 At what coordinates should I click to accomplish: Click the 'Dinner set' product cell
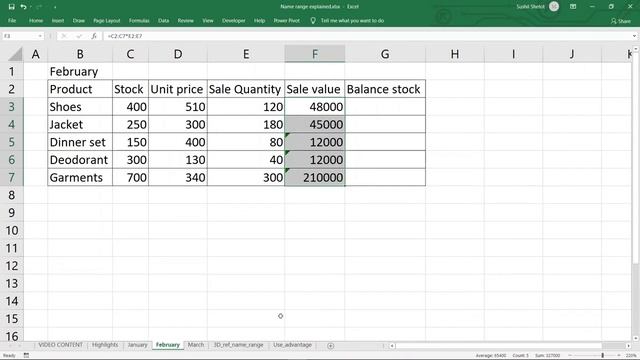pos(80,142)
